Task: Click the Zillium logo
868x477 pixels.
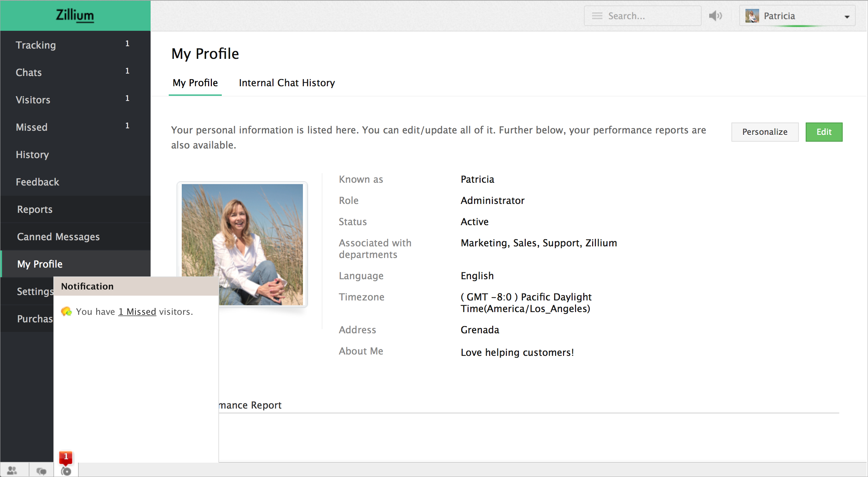Action: click(x=75, y=15)
